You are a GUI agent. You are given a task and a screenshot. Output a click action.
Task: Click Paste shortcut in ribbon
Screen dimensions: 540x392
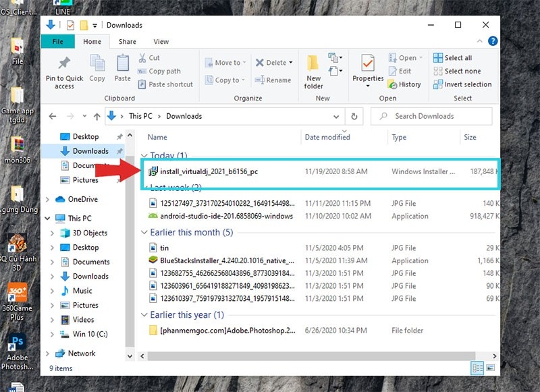(165, 84)
